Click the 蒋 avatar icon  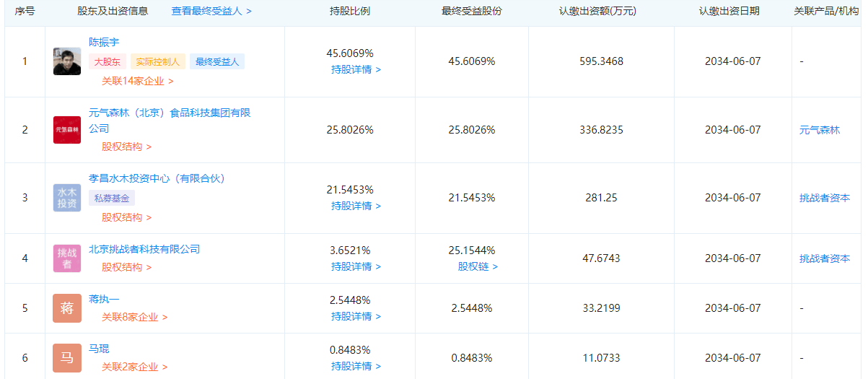67,308
